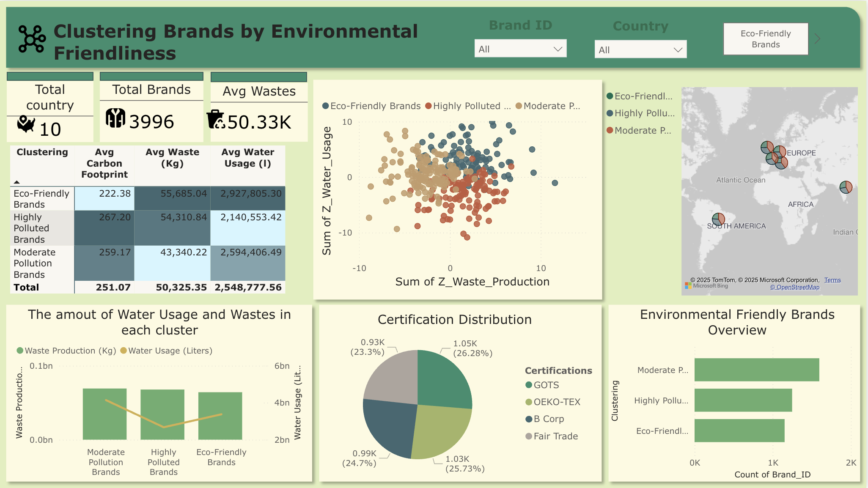Open the Brand ID dropdown
This screenshot has width=868, height=488.
pos(520,49)
